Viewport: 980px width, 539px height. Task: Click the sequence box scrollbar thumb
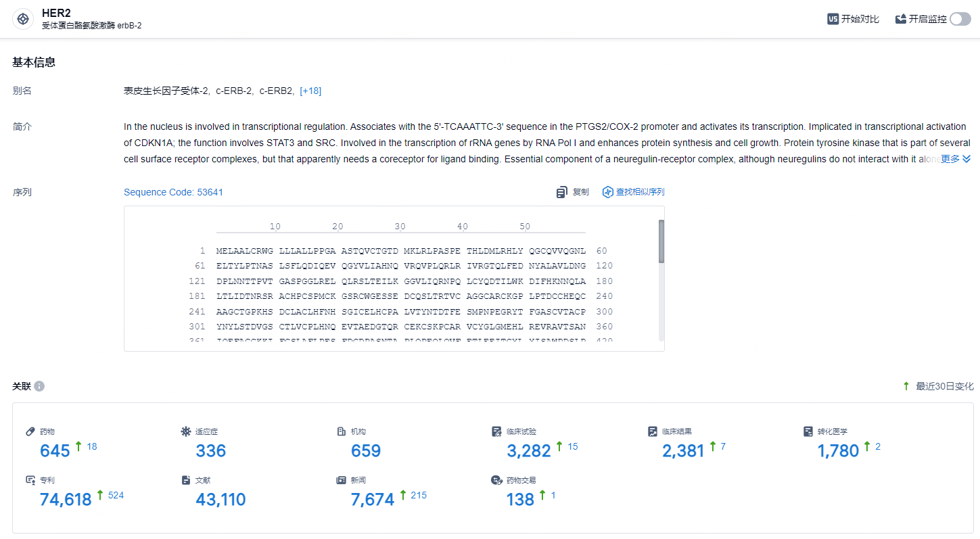pyautogui.click(x=661, y=241)
